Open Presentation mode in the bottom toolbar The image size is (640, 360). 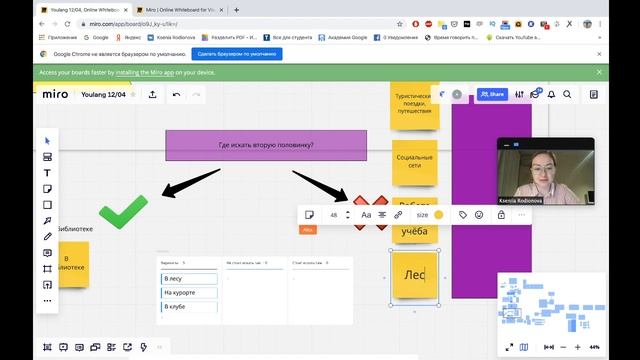(x=63, y=347)
